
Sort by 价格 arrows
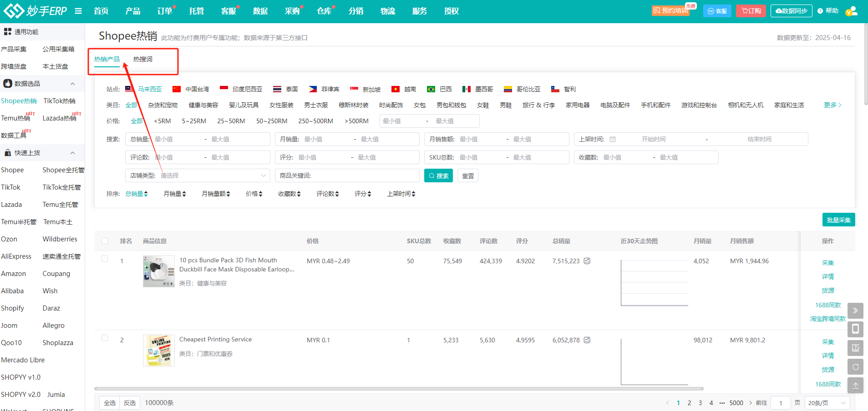point(260,194)
